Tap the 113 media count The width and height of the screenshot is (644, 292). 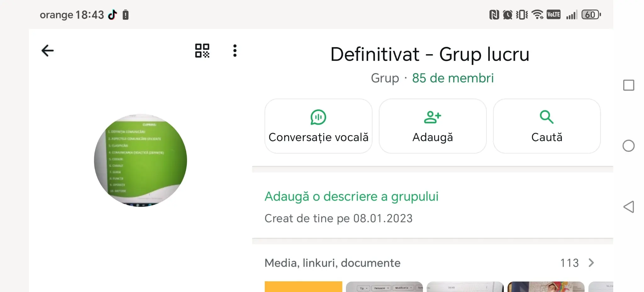tap(569, 263)
